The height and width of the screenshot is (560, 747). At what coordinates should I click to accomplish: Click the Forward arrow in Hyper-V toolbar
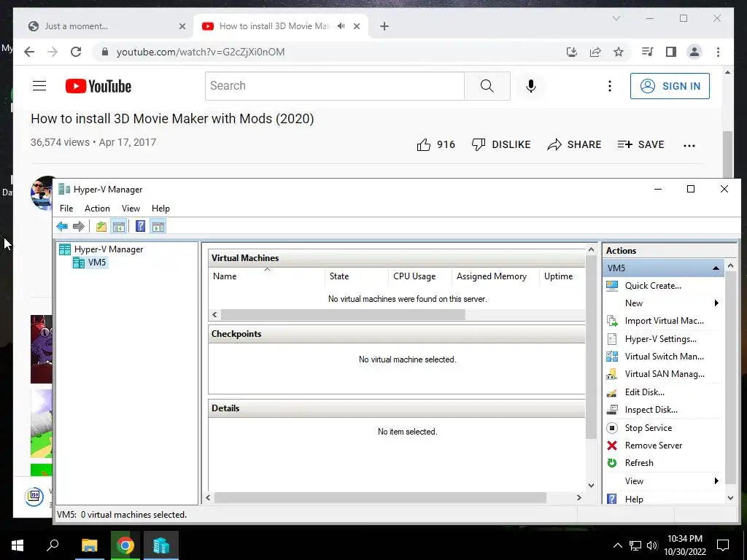(x=79, y=226)
